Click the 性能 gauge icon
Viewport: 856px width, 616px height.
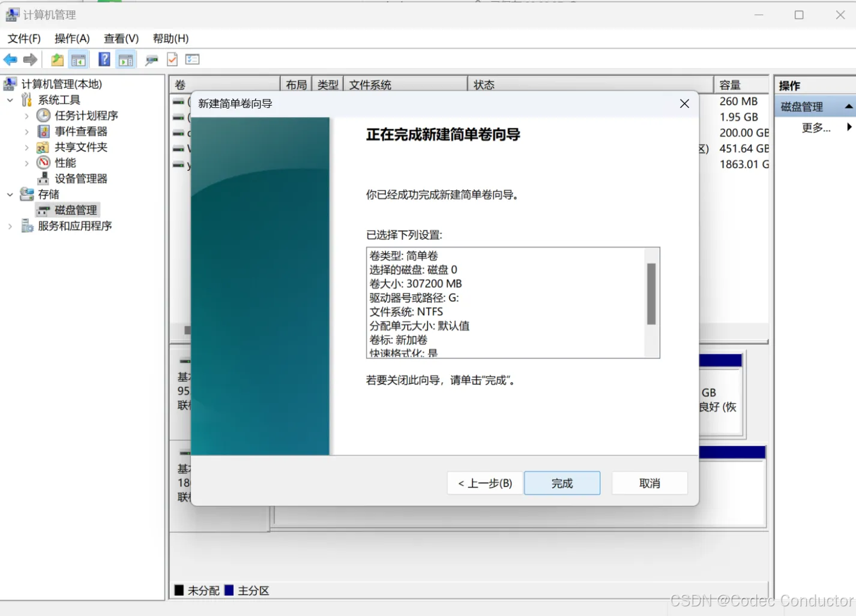[x=44, y=163]
